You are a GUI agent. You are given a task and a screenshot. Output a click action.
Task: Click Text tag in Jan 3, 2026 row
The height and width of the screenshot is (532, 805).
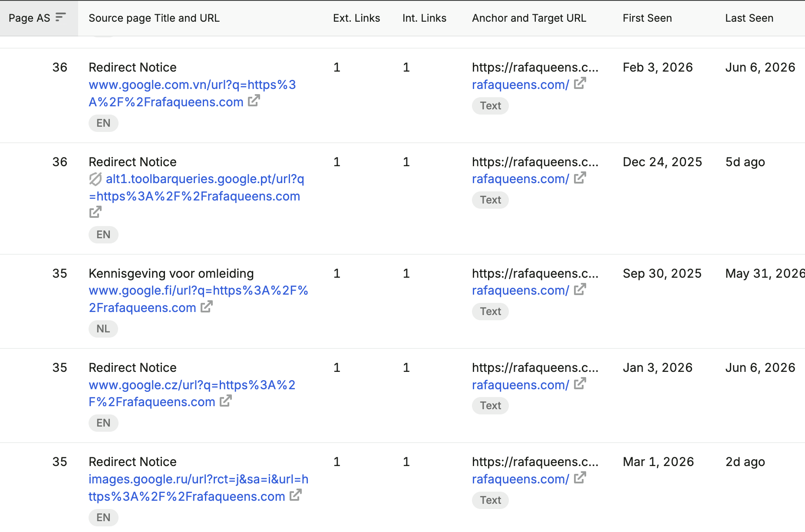click(x=490, y=406)
